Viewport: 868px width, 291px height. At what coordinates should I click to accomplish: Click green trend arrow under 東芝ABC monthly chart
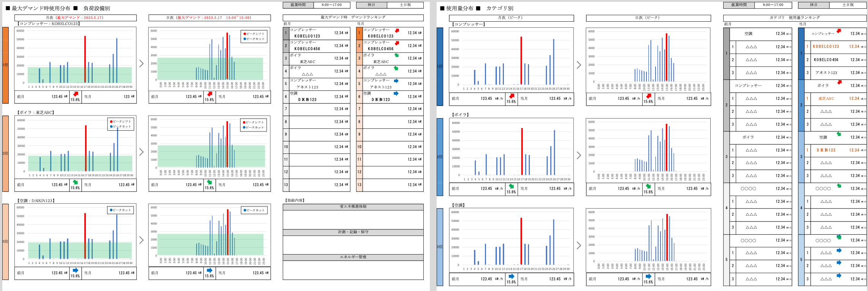[76, 182]
